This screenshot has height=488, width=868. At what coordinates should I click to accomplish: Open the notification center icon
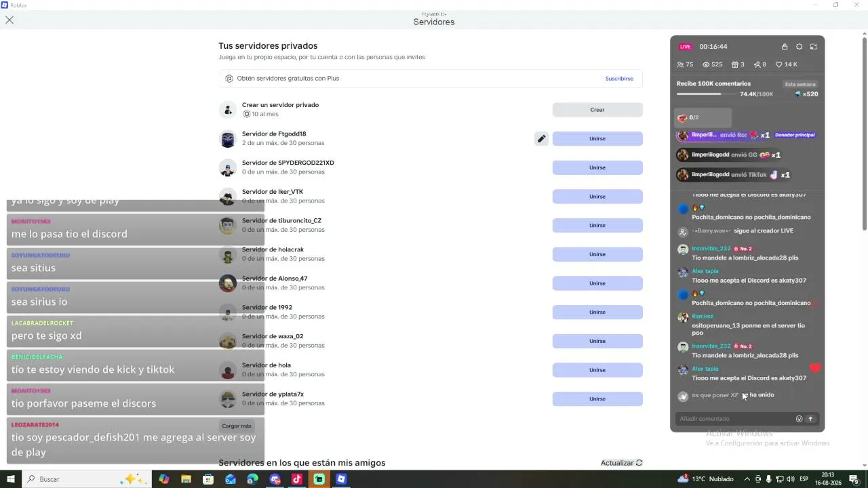coord(854,479)
